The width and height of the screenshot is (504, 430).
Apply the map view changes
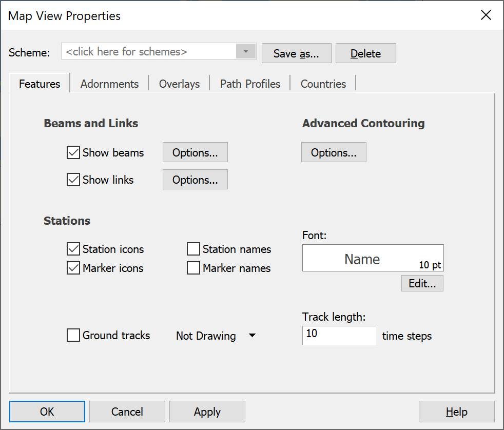[207, 412]
